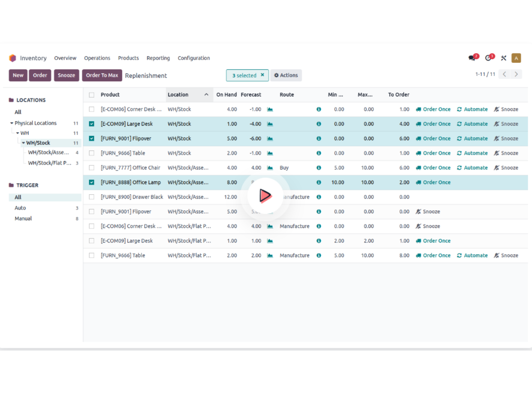Viewport: 532px width, 416px height.
Task: Open the user avatar menu
Action: click(x=516, y=58)
